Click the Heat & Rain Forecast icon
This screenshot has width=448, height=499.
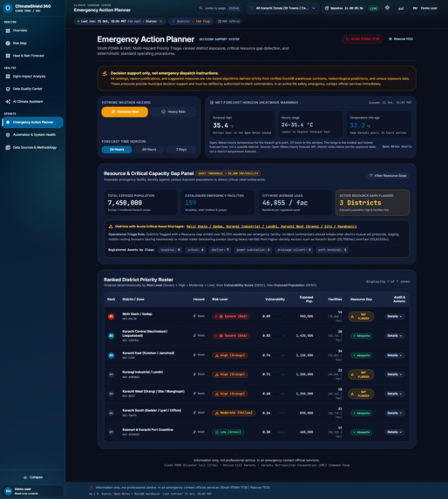click(x=8, y=56)
